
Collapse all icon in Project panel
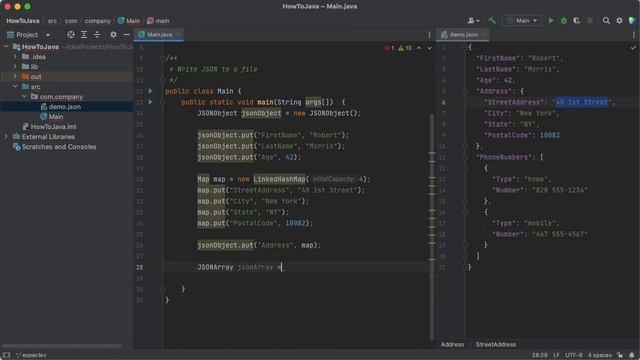click(x=97, y=35)
